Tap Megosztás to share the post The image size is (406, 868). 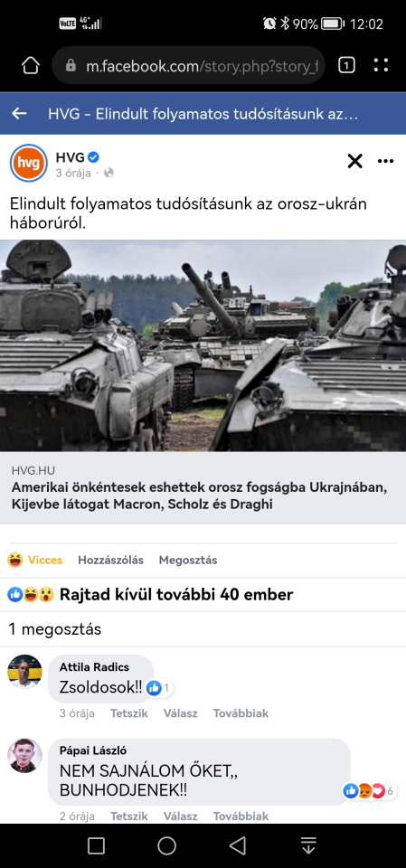pyautogui.click(x=188, y=560)
